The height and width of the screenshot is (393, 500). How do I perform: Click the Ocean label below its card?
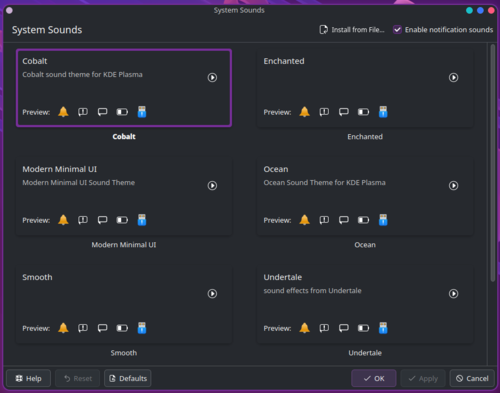pyautogui.click(x=365, y=245)
